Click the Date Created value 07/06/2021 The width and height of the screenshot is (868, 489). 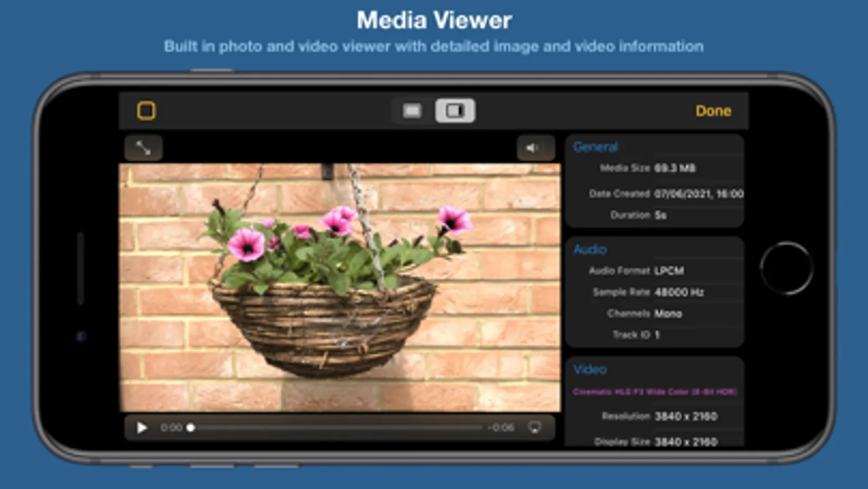pos(699,193)
